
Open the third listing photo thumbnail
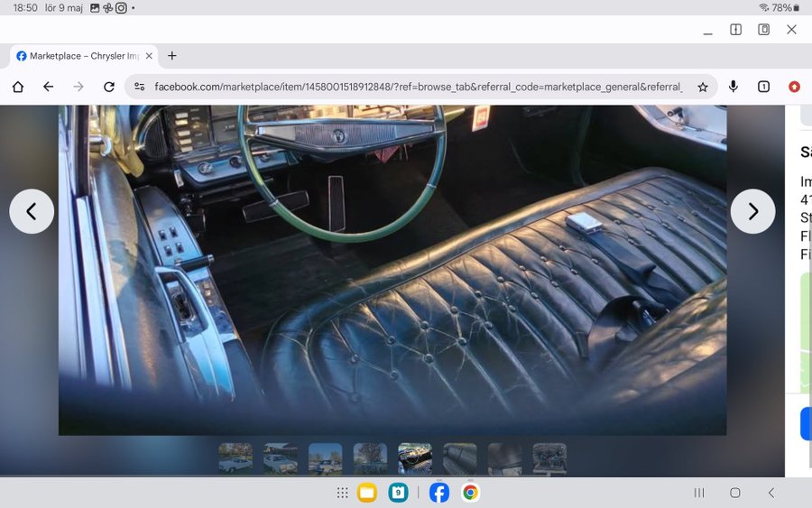(x=325, y=458)
